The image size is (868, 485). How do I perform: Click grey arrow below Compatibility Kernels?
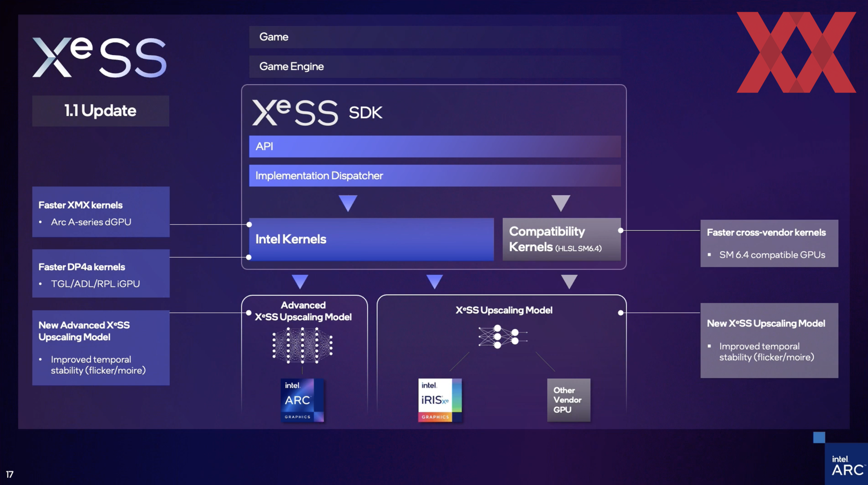click(x=569, y=281)
